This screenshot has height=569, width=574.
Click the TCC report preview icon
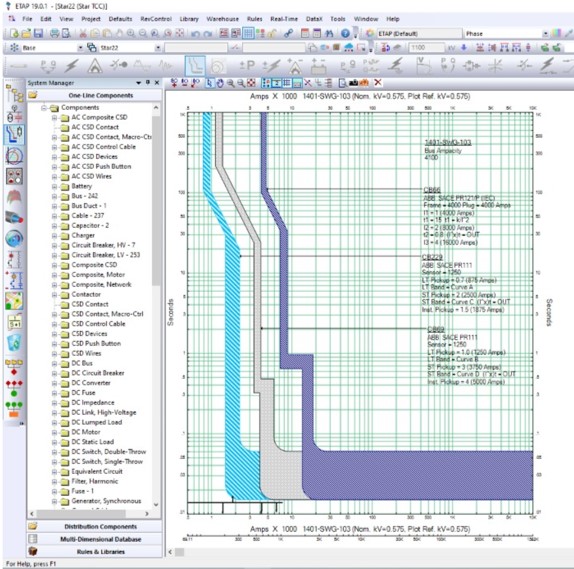[x=343, y=83]
